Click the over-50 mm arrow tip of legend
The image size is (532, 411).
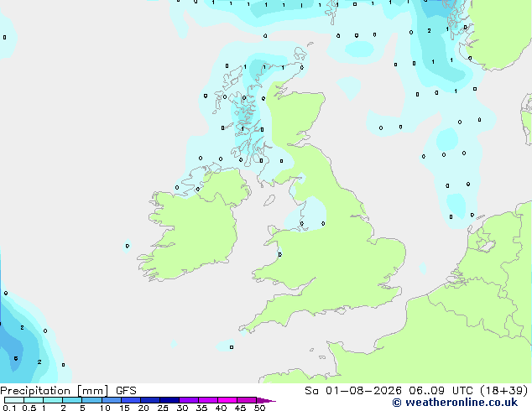coord(266,400)
